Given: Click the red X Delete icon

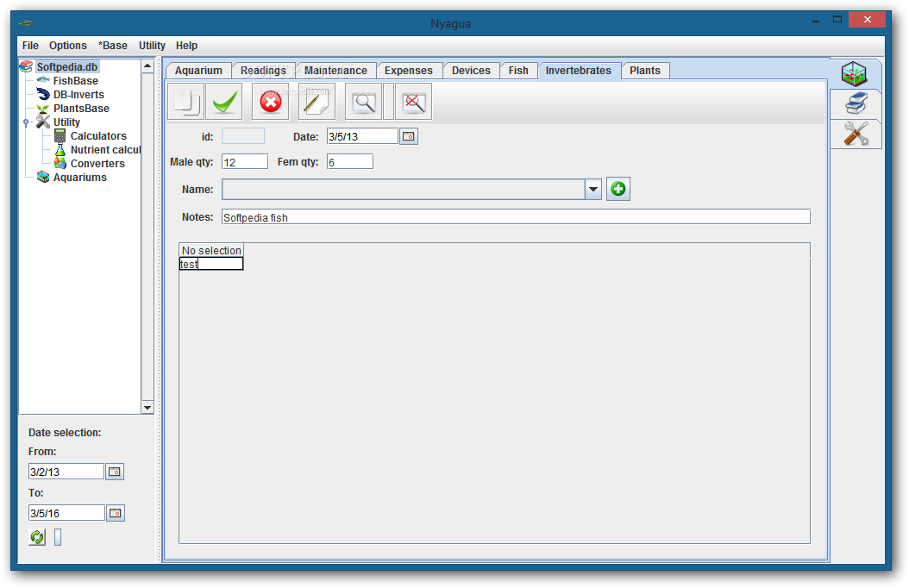Looking at the screenshot, I should [x=270, y=102].
